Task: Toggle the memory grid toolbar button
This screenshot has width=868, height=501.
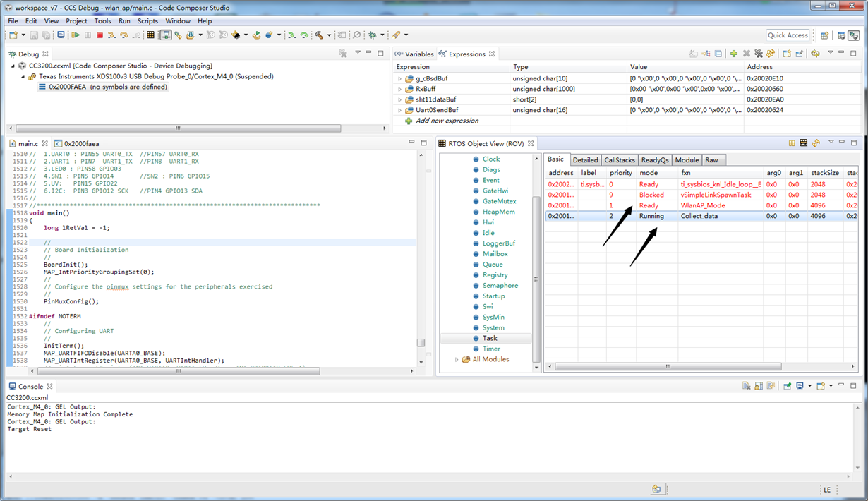Action: point(150,35)
